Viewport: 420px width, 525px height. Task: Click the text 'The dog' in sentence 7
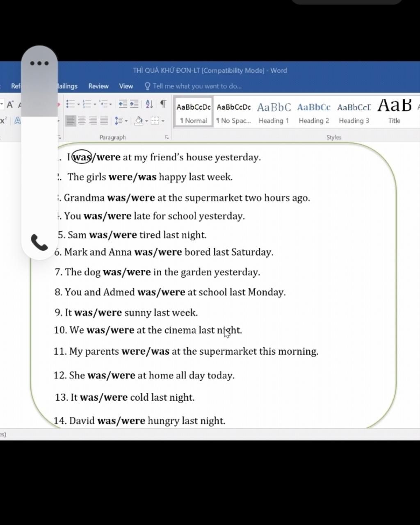(83, 272)
